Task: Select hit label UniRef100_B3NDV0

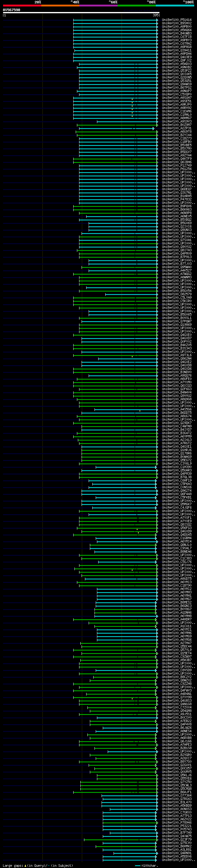Action: (x=177, y=372)
